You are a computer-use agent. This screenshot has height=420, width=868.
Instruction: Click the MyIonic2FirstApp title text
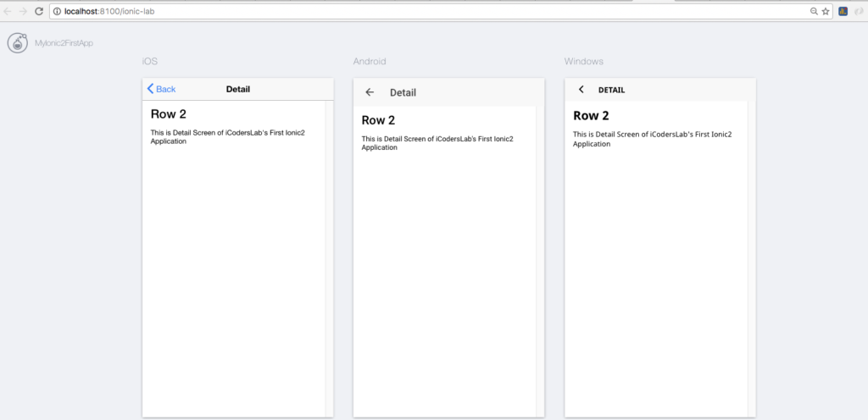point(64,43)
